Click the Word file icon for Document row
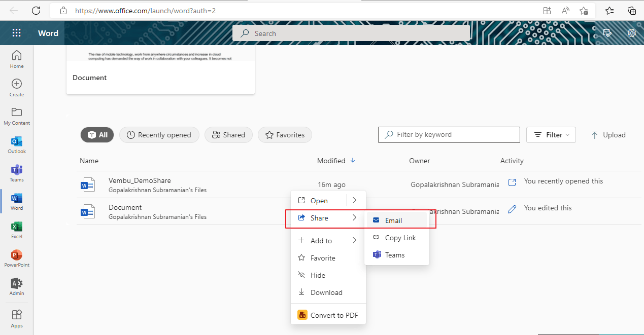The image size is (644, 335). [88, 211]
